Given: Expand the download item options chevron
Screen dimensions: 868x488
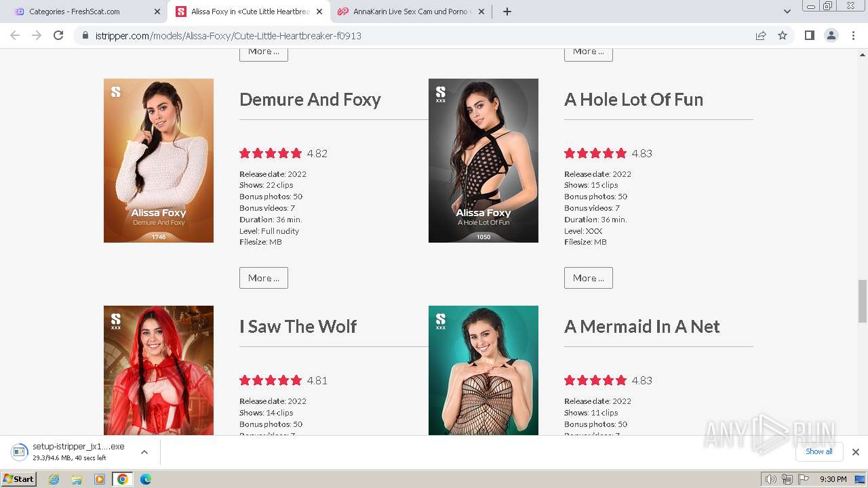Looking at the screenshot, I should point(144,452).
